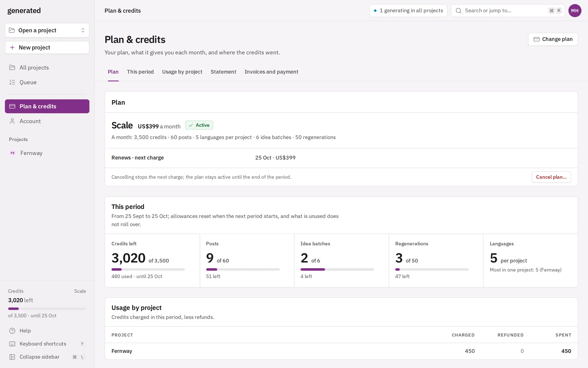Click the folder icon in Open a project
The height and width of the screenshot is (368, 588).
tap(12, 30)
